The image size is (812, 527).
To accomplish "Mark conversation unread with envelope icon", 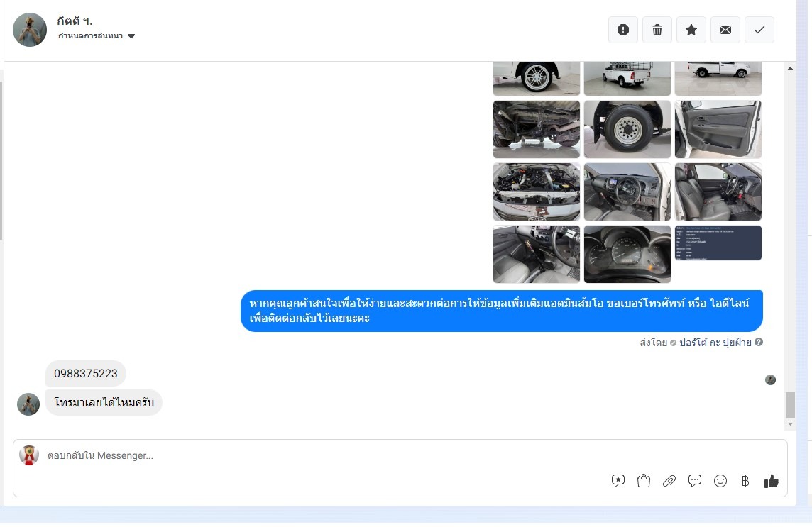I will [725, 30].
